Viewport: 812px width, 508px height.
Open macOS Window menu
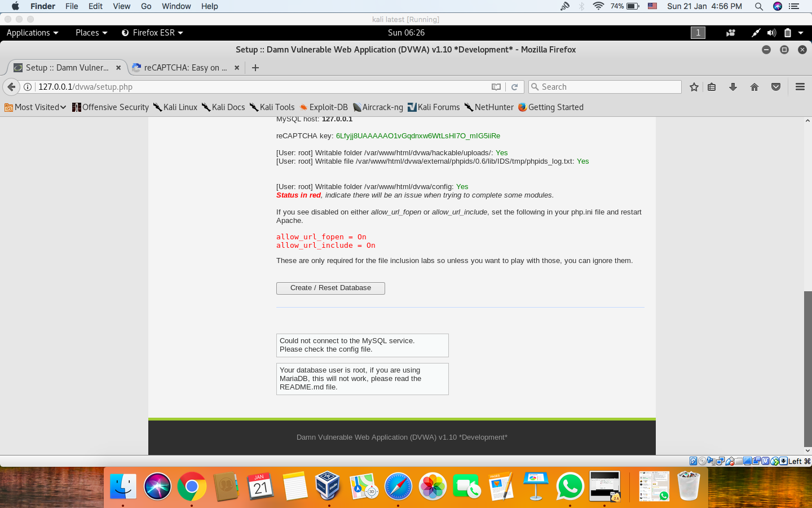pyautogui.click(x=176, y=6)
